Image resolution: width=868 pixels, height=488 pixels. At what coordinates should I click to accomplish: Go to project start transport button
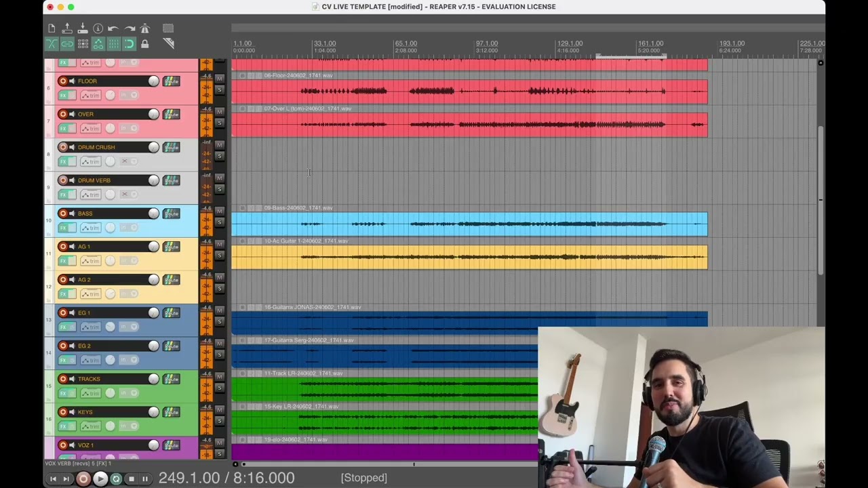pos(53,479)
